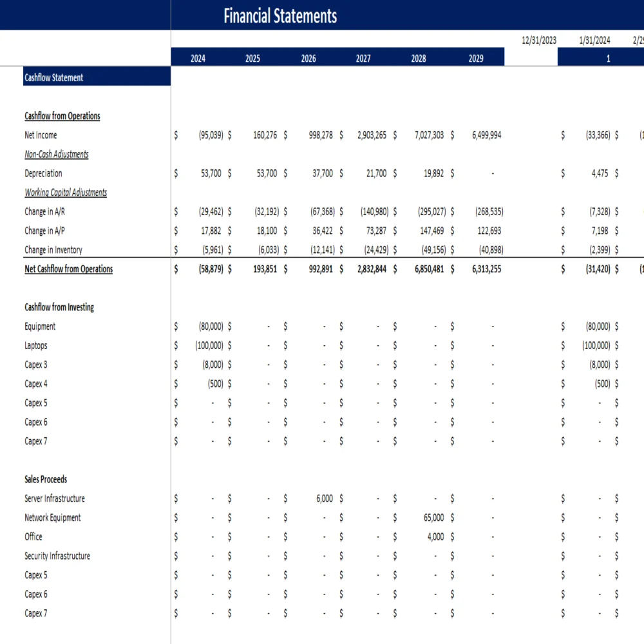
Task: Select the Change in A/R label
Action: coord(45,211)
